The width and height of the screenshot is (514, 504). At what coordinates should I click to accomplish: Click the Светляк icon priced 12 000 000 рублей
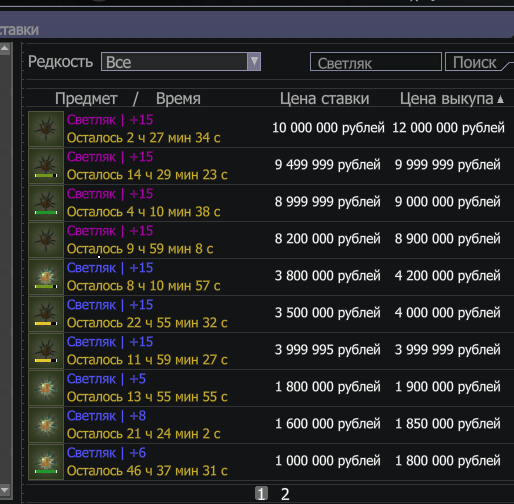click(46, 129)
